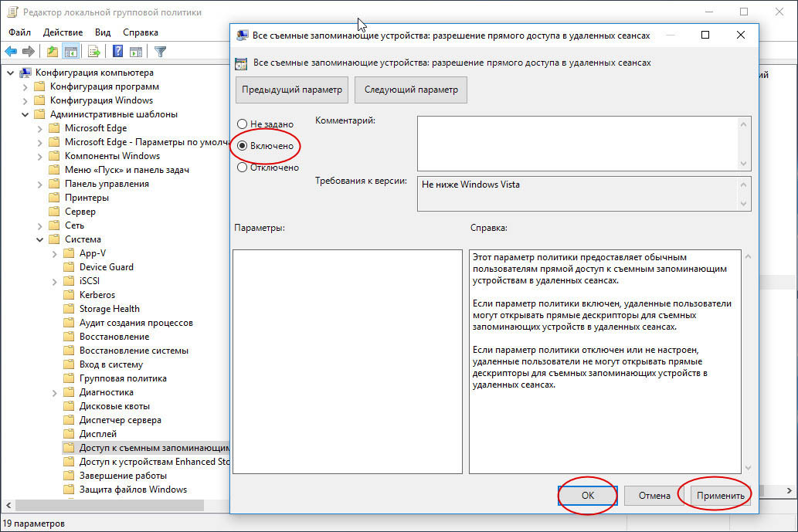Toggle the console tree show/hide icon

(71, 52)
